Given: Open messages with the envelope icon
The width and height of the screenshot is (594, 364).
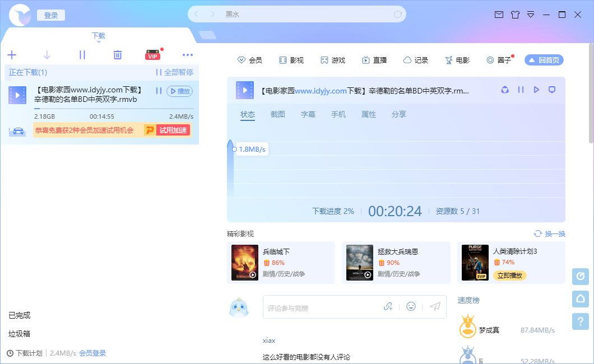Looking at the screenshot, I should point(499,15).
